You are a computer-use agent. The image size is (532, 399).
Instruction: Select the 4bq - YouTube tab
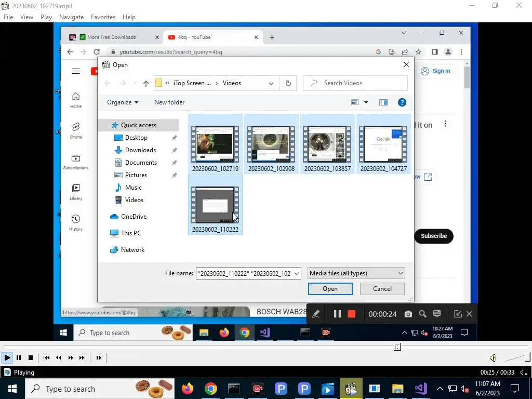(214, 37)
